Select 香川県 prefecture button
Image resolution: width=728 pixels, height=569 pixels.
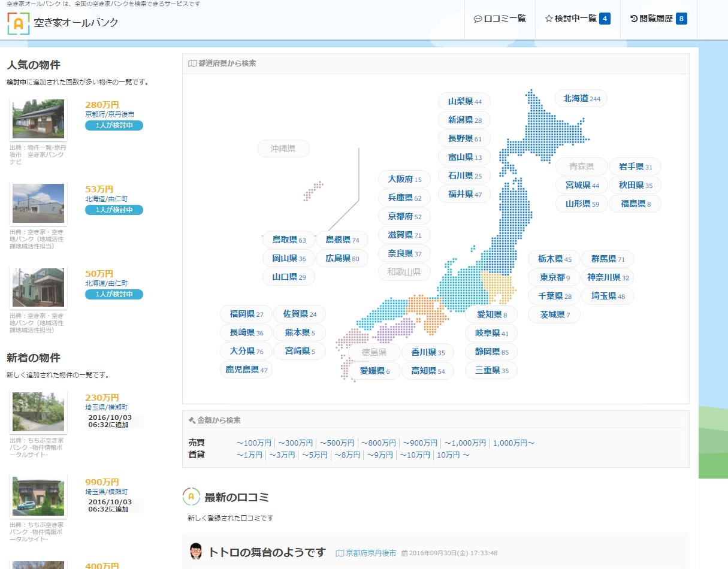[x=428, y=352]
